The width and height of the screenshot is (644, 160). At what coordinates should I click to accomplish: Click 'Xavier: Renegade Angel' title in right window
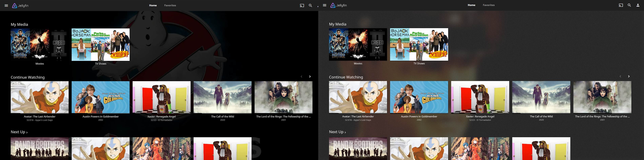[480, 116]
